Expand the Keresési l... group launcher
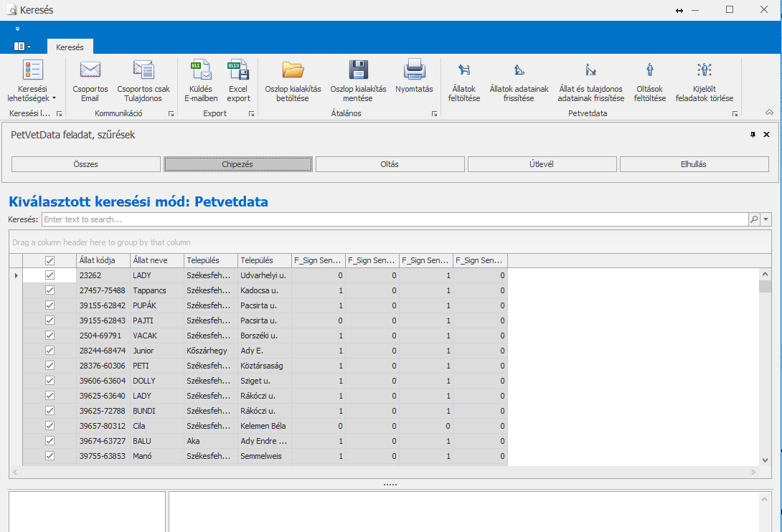The height and width of the screenshot is (532, 782). tap(59, 114)
